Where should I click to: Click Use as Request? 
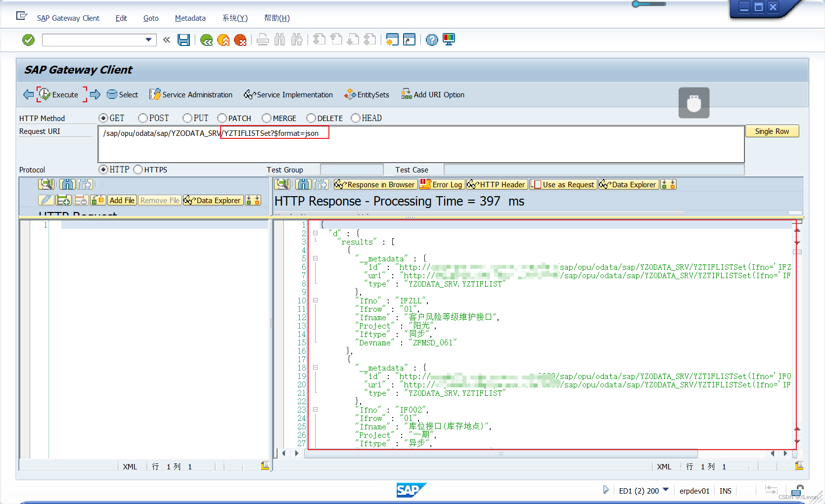tap(563, 184)
